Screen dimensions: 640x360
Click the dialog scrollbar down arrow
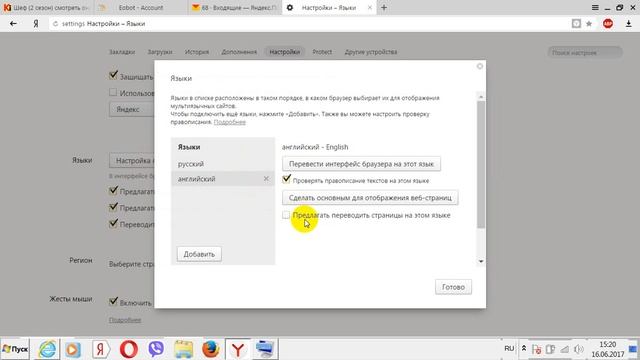[481, 261]
